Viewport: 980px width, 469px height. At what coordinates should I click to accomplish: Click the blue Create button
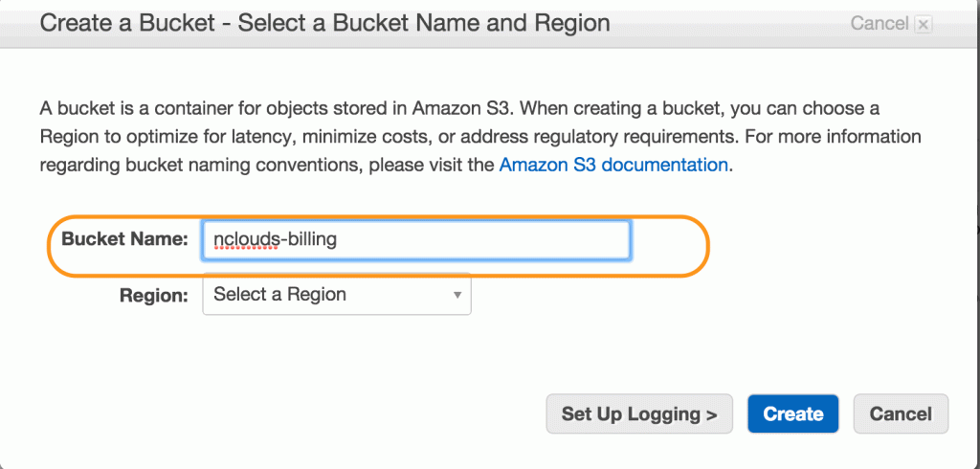pos(792,414)
